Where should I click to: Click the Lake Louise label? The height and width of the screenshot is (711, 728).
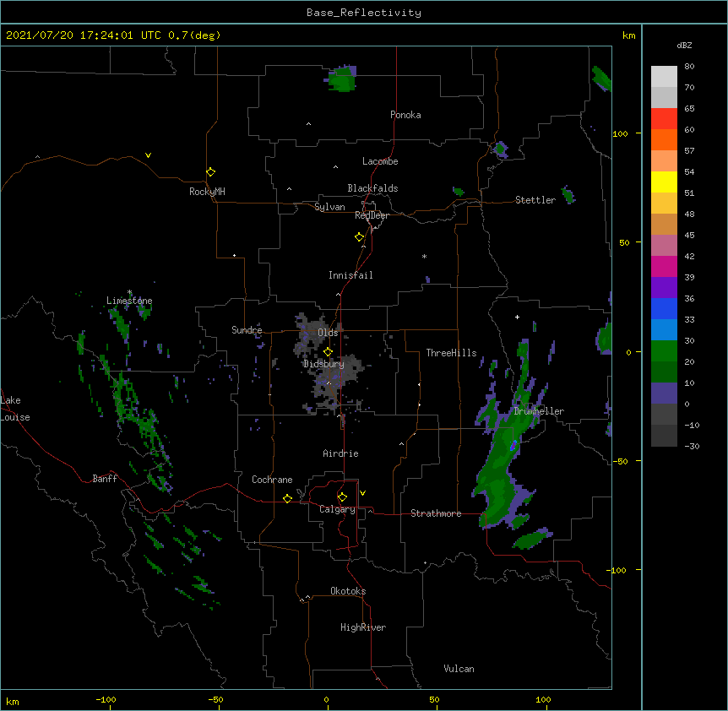tap(14, 409)
